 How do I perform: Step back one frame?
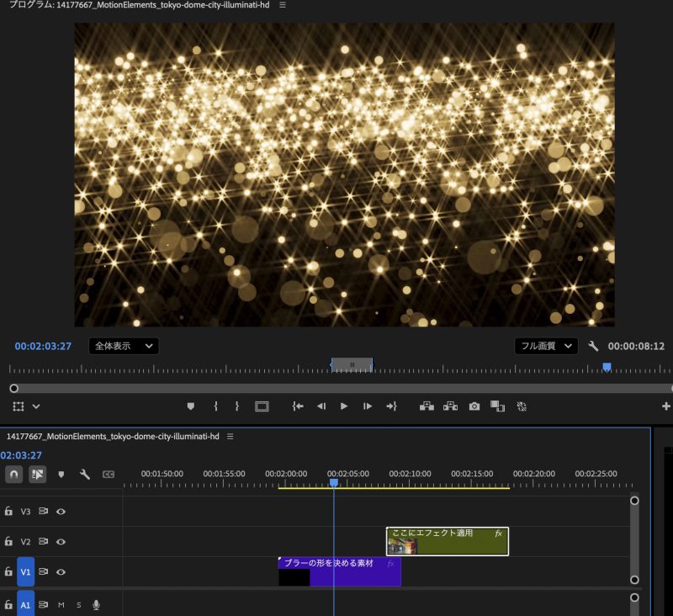click(x=321, y=406)
